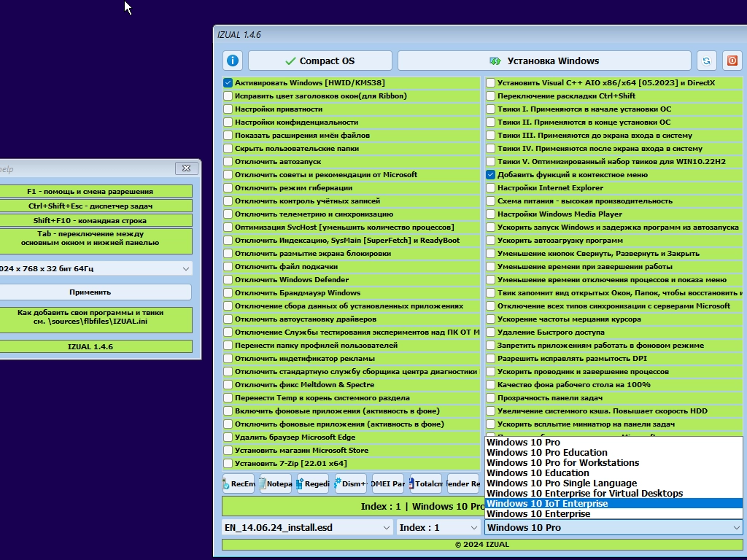Click the © 2024 IZUAL footer
This screenshot has width=747, height=560.
pyautogui.click(x=481, y=544)
